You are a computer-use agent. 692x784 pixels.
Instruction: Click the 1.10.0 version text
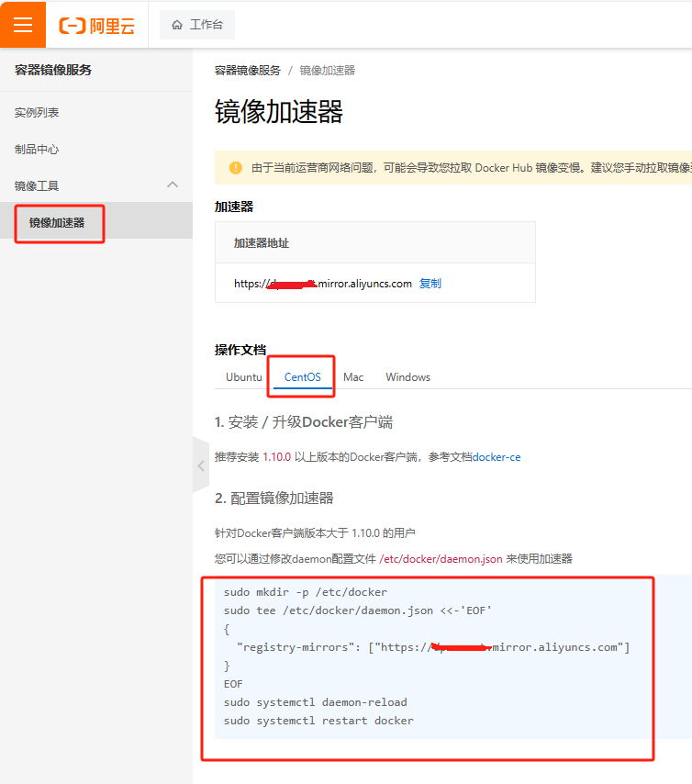(x=277, y=457)
